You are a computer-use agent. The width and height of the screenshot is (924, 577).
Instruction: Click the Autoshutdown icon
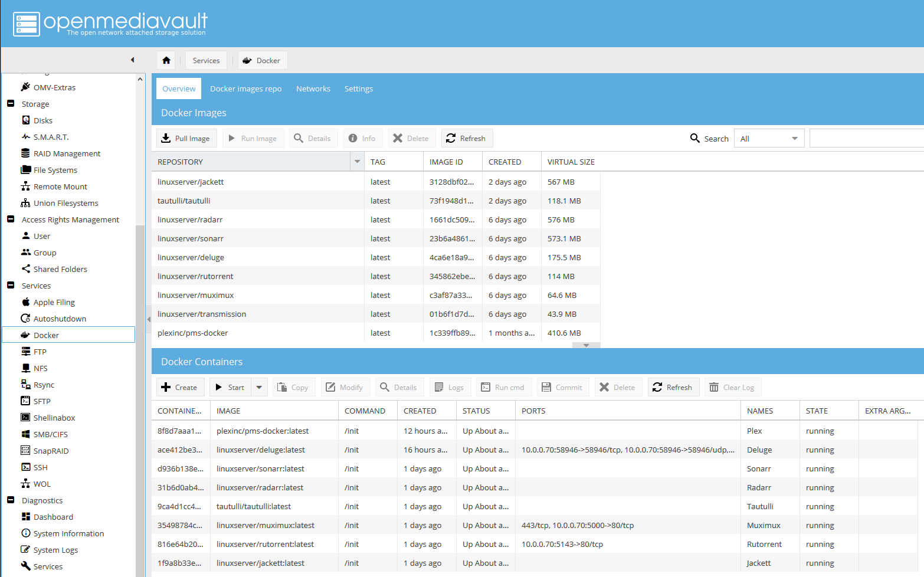click(x=25, y=318)
